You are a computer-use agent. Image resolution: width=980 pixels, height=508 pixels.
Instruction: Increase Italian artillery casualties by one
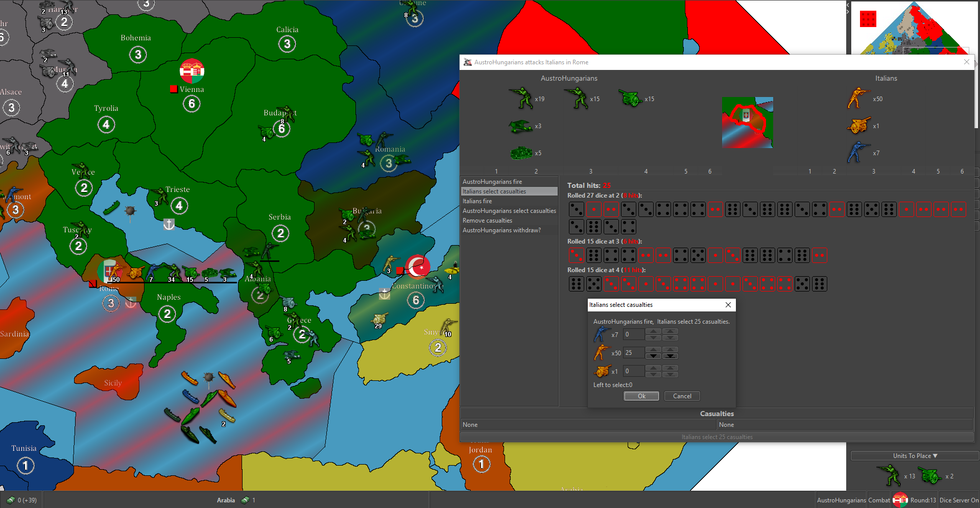(653, 368)
